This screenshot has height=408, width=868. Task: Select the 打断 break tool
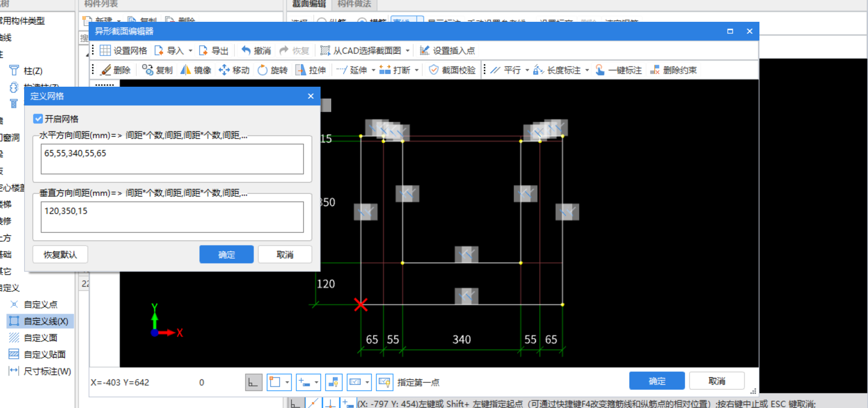click(395, 70)
